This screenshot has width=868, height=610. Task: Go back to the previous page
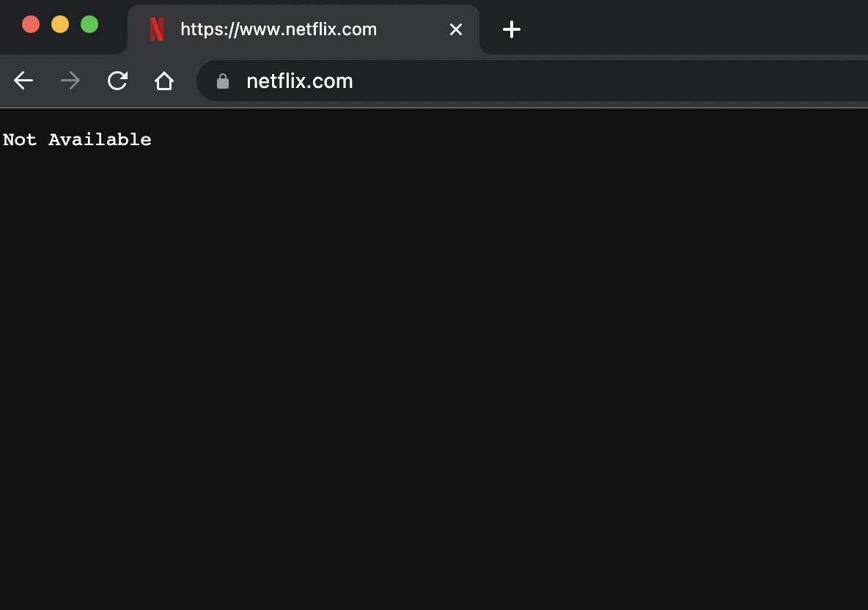pyautogui.click(x=23, y=81)
